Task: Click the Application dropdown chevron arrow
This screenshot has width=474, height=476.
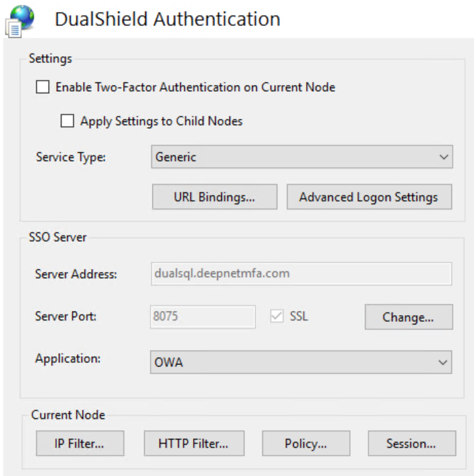Action: coord(443,362)
